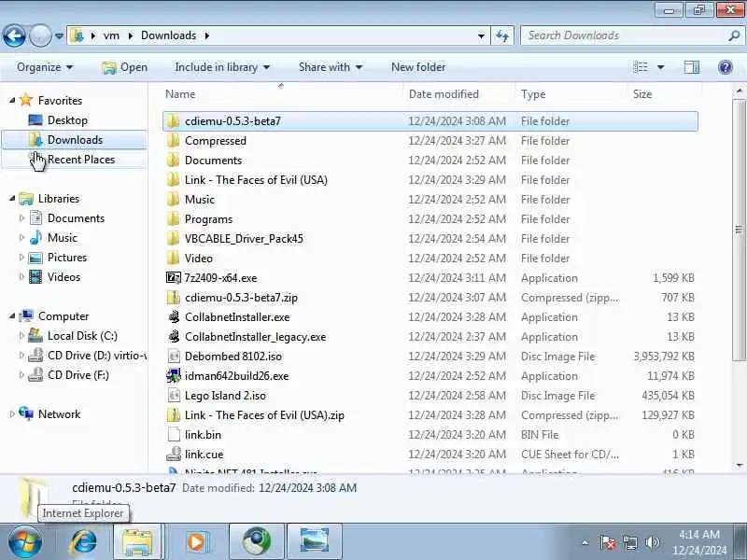Click in the Search Downloads field
The height and width of the screenshot is (560, 747).
coord(624,35)
